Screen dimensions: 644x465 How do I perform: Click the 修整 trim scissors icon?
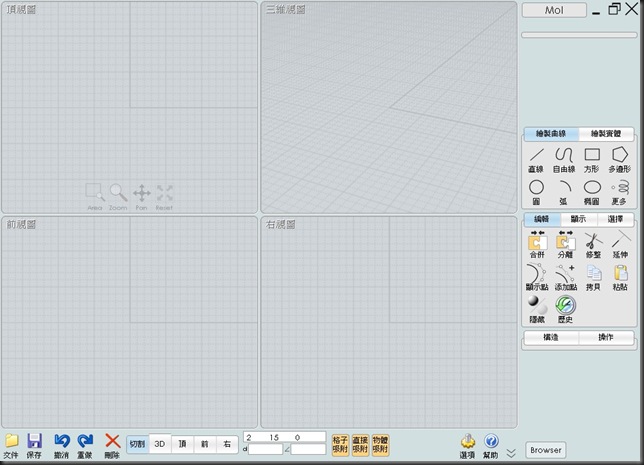coord(593,244)
